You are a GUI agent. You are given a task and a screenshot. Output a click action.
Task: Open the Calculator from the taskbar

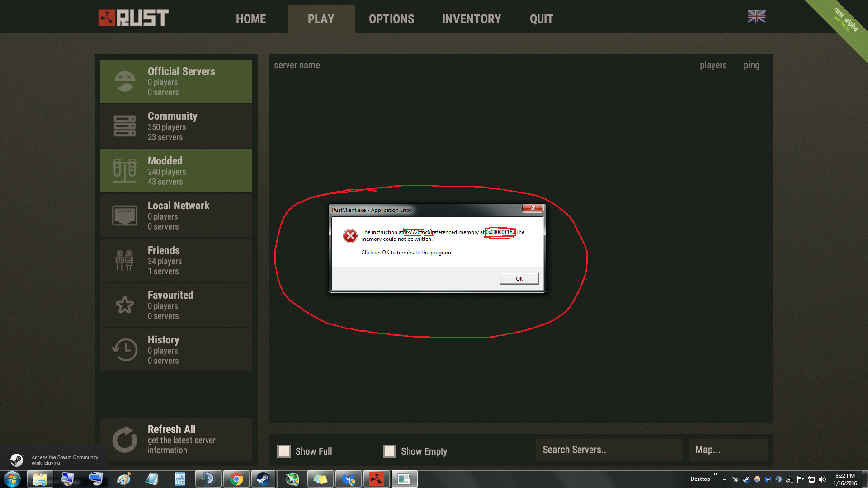point(180,479)
